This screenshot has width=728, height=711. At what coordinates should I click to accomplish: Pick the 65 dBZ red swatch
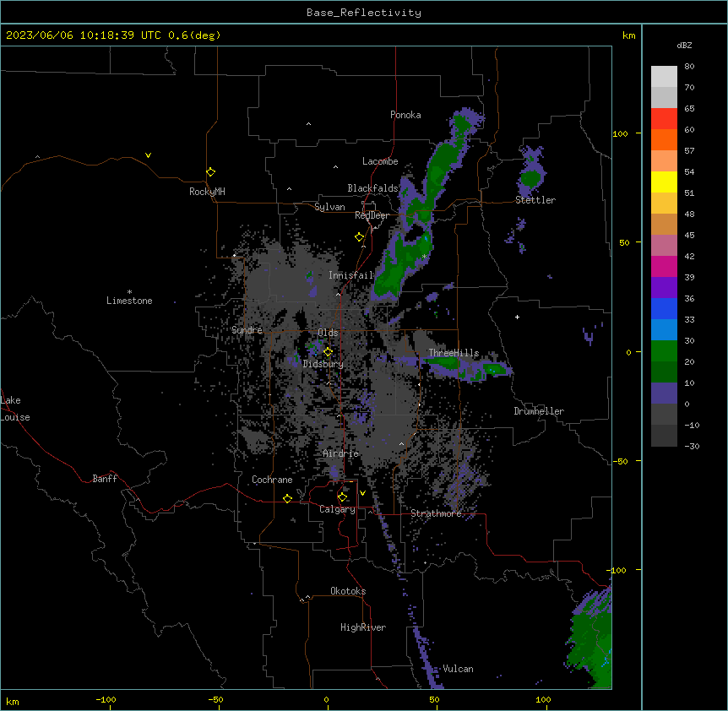click(x=664, y=119)
